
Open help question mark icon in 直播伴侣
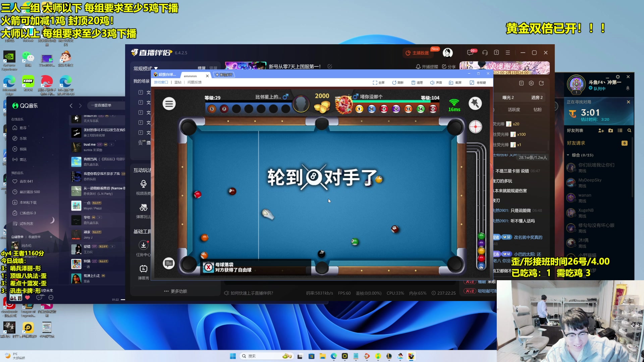496,53
